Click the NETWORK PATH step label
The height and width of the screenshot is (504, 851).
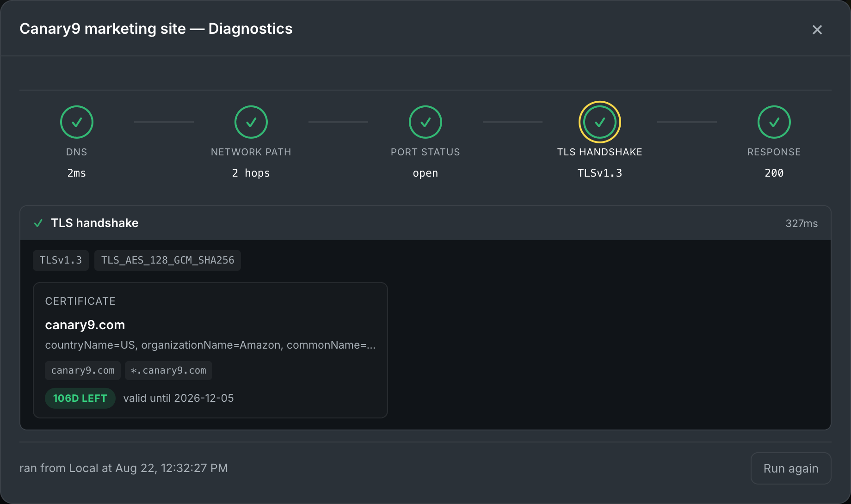click(x=251, y=152)
